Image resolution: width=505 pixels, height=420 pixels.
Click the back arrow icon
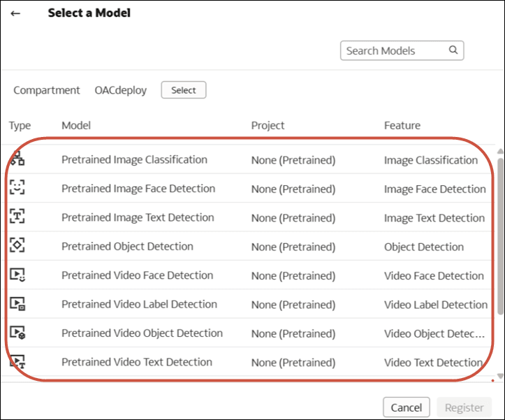[15, 13]
